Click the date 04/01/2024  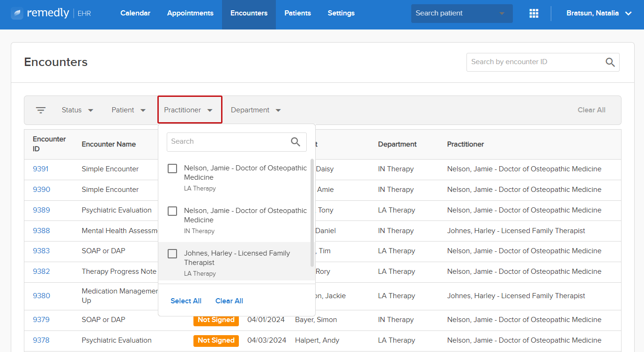coord(266,320)
